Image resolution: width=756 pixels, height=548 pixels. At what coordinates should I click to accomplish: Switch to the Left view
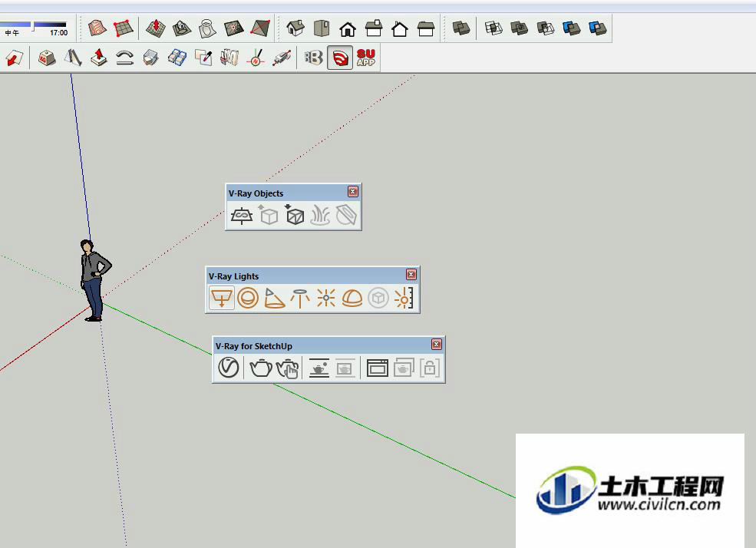[426, 29]
